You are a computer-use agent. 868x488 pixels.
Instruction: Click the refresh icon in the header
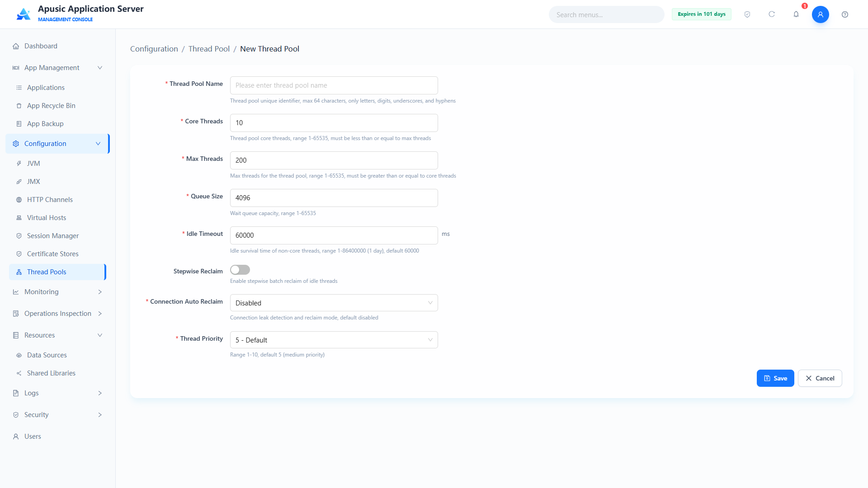coord(772,14)
